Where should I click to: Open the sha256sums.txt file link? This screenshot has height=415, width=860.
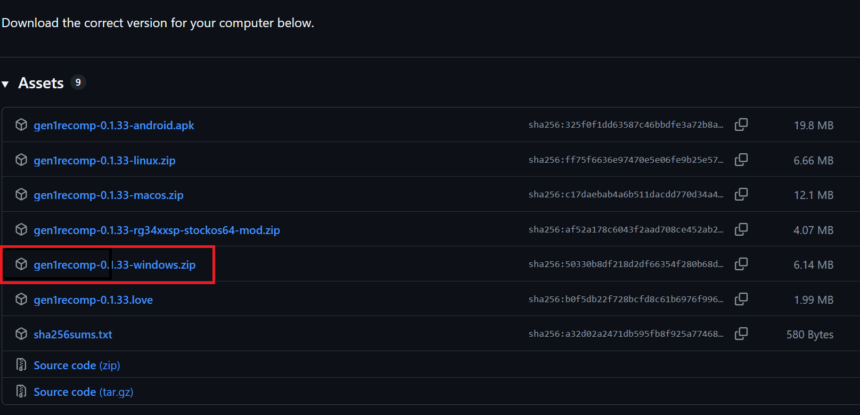pyautogui.click(x=73, y=334)
